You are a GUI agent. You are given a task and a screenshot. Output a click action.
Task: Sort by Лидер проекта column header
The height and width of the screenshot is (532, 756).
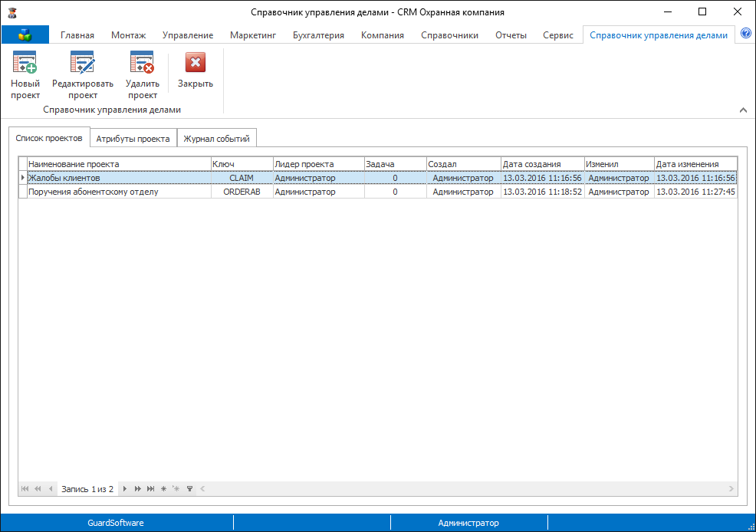click(x=319, y=164)
